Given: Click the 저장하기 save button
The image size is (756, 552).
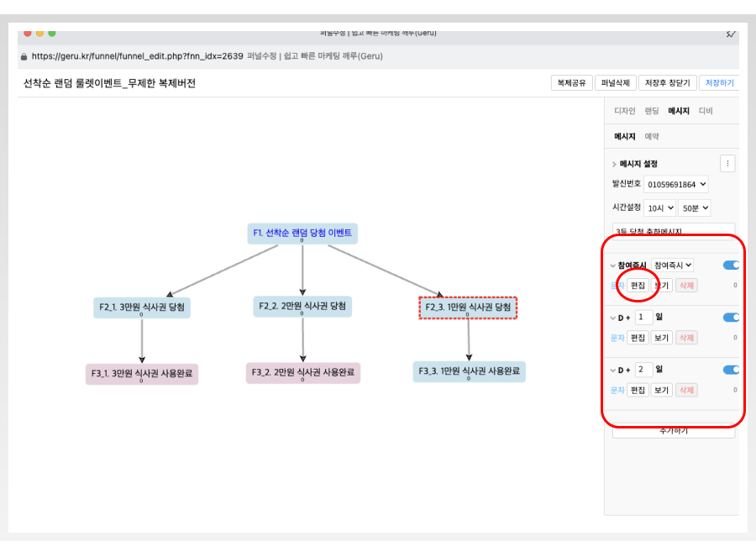Looking at the screenshot, I should click(x=718, y=83).
